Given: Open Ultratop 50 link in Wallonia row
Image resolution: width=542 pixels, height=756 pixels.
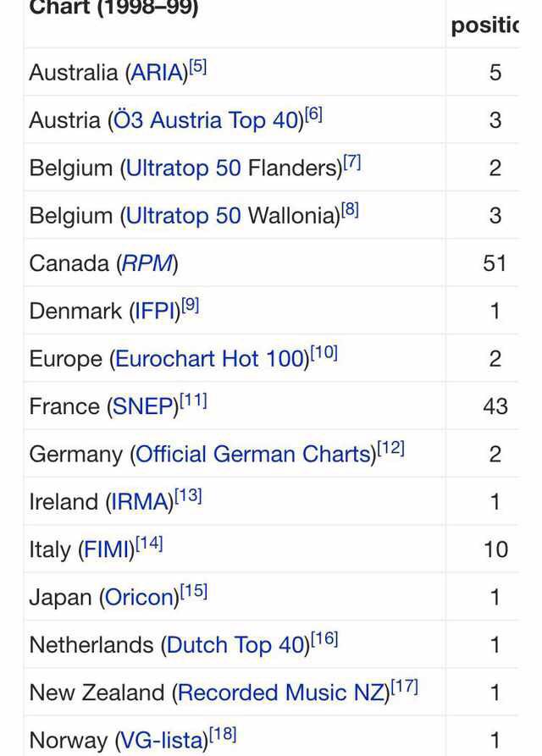Looking at the screenshot, I should [x=183, y=216].
